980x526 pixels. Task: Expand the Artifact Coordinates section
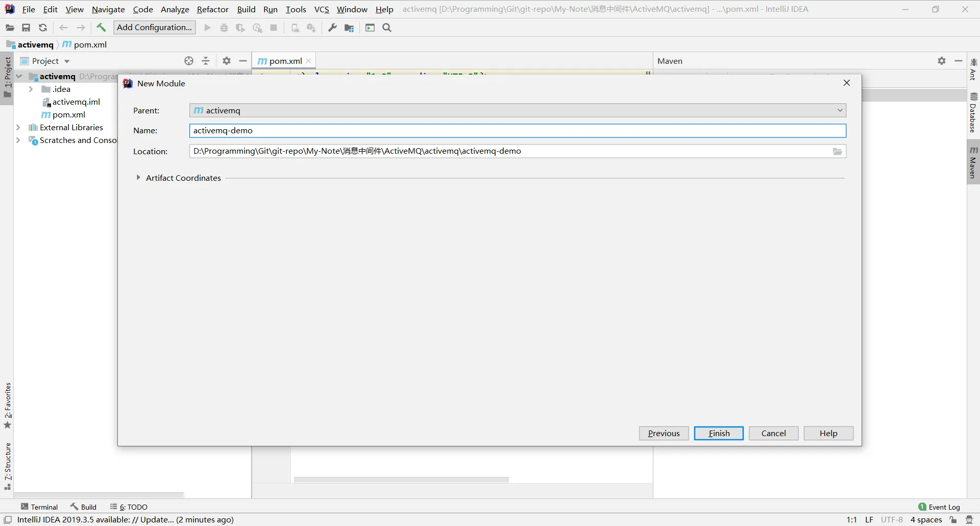coord(138,178)
